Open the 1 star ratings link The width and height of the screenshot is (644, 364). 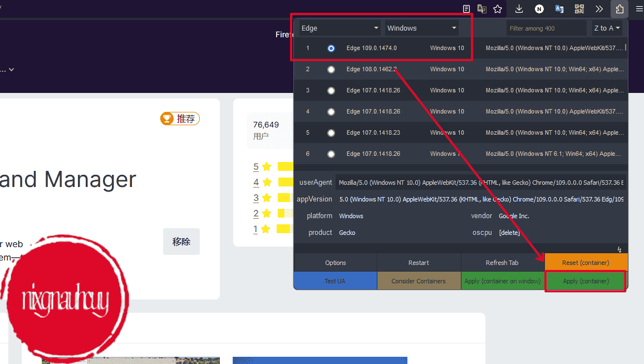pyautogui.click(x=255, y=229)
